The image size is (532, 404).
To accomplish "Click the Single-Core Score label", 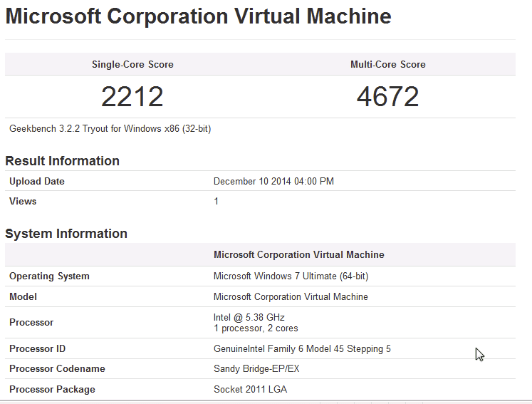I will coord(132,64).
